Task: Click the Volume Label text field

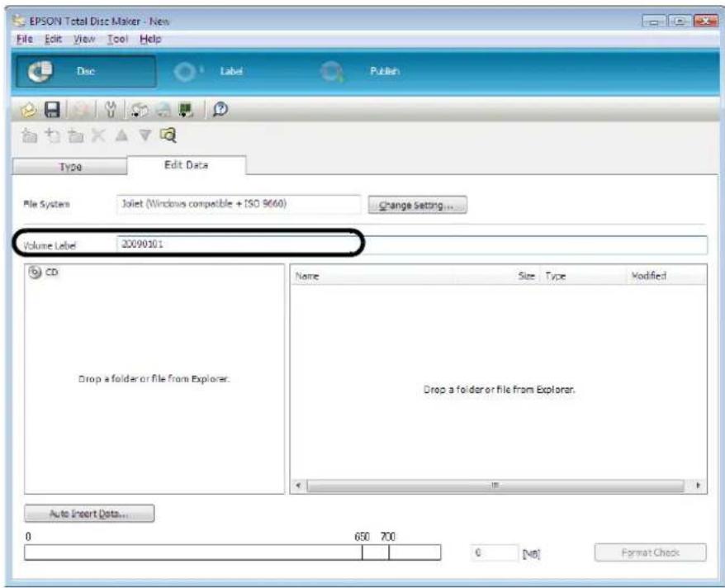Action: (411, 244)
